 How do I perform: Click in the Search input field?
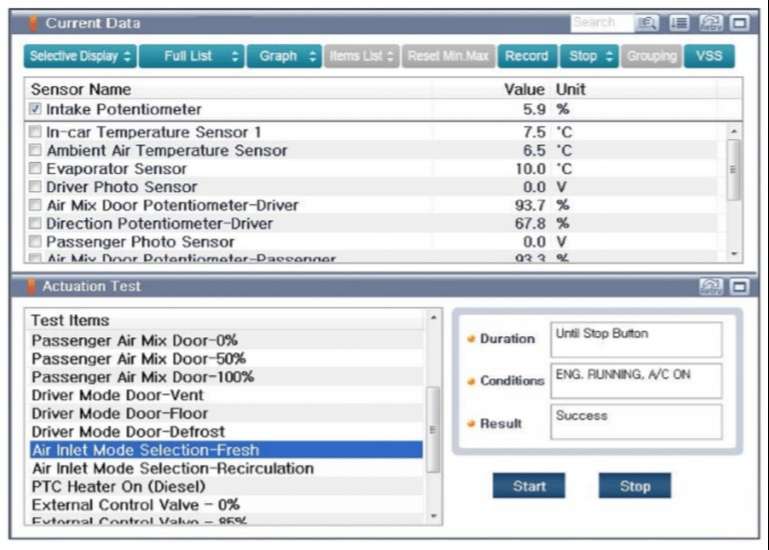[x=602, y=23]
